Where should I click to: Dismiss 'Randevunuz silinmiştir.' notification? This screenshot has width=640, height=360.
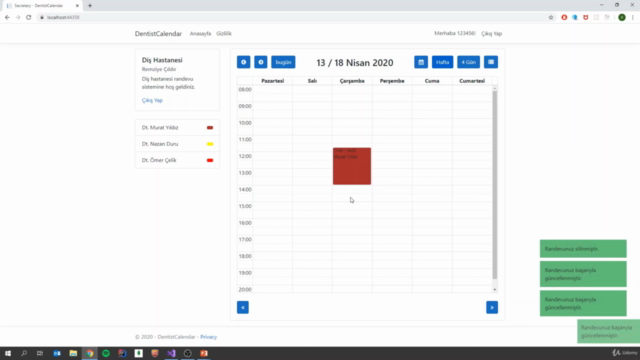(x=583, y=249)
